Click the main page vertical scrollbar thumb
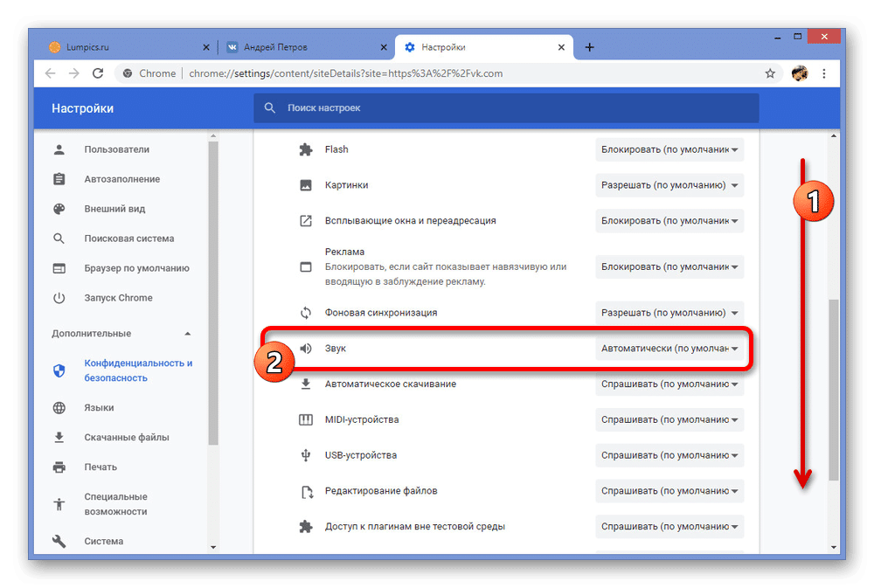Screen dimensions: 874x588 click(833, 391)
